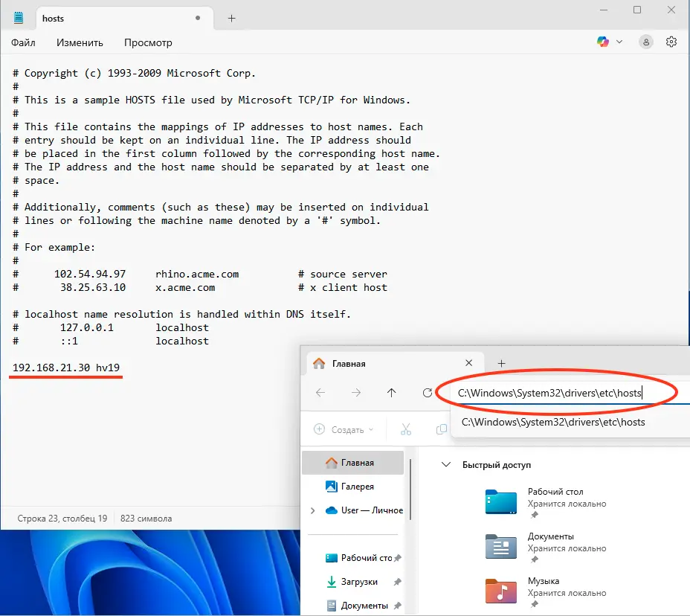Click the Copilot icon in Notepad
Viewport: 690px width, 616px height.
603,42
